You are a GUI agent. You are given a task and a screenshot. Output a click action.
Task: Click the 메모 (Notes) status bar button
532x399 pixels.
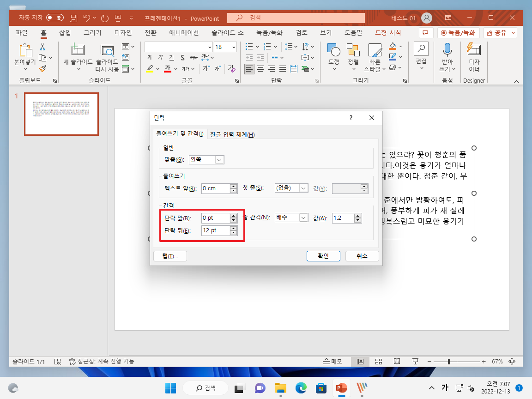tap(332, 362)
